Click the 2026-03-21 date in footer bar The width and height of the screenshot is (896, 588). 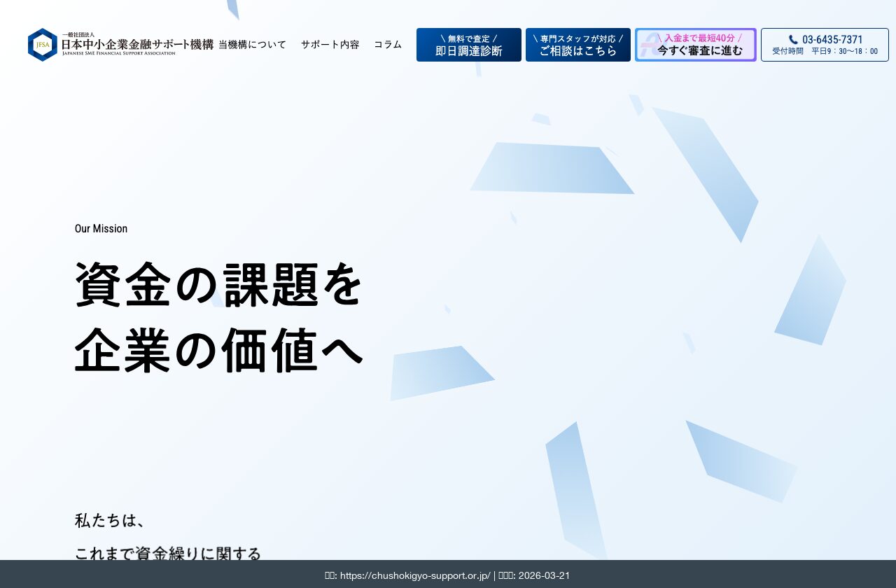tap(543, 575)
